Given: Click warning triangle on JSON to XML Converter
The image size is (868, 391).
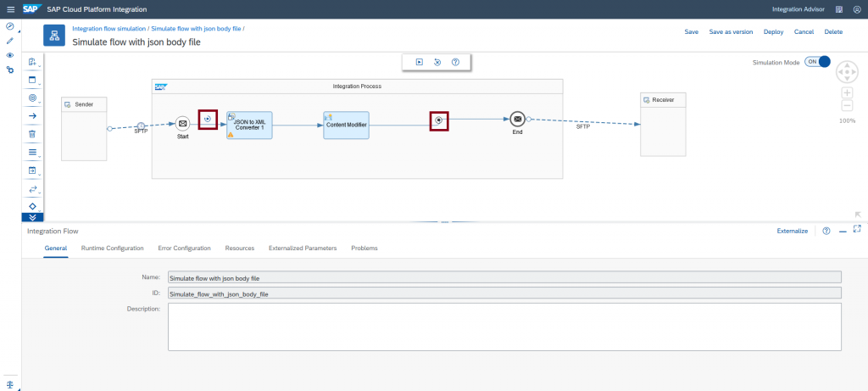Looking at the screenshot, I should pyautogui.click(x=231, y=135).
